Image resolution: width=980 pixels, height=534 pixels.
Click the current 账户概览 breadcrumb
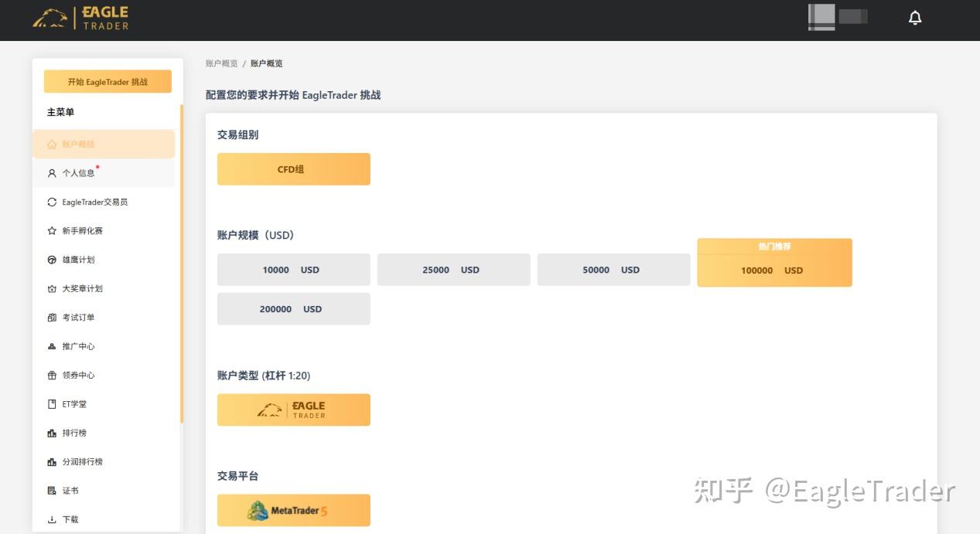coord(267,63)
